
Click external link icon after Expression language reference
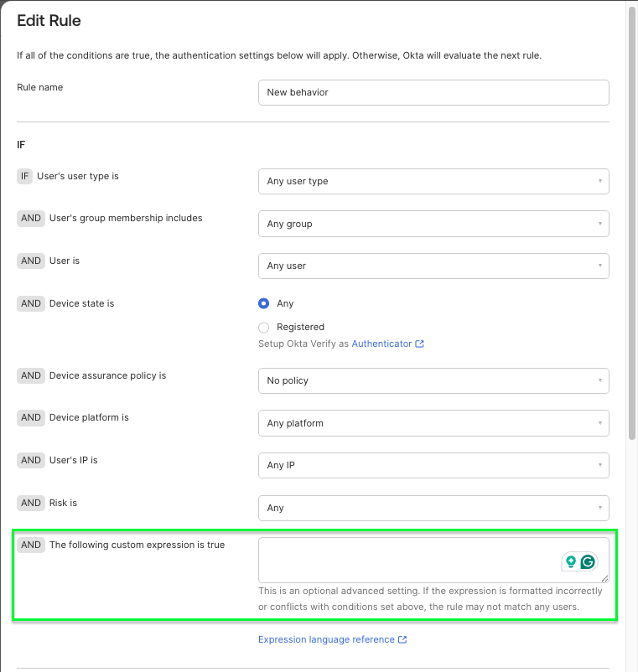pyautogui.click(x=402, y=640)
